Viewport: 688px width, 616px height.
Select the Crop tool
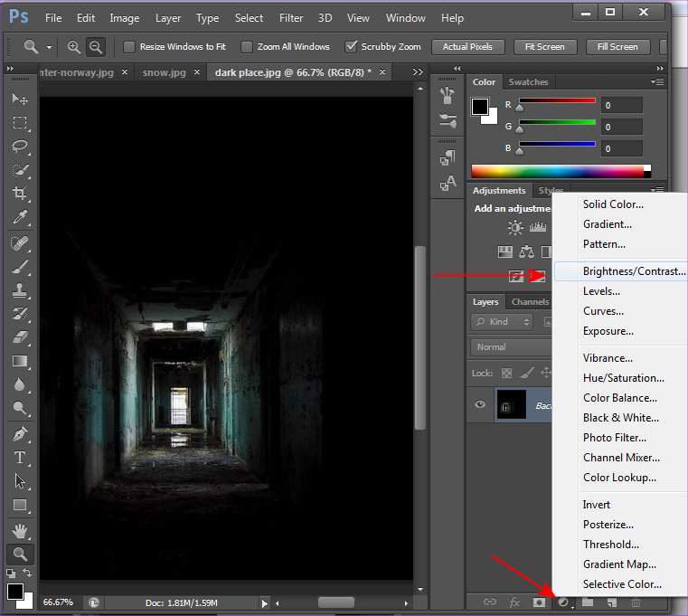[x=20, y=194]
